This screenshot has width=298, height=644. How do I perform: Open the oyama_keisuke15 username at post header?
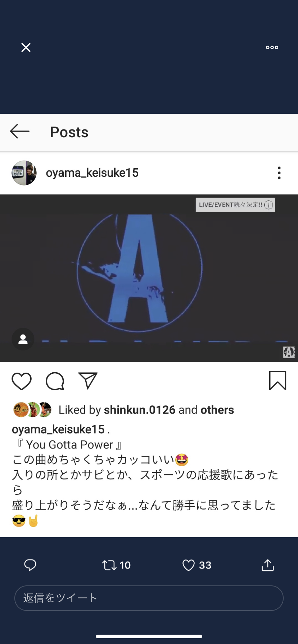(92, 173)
